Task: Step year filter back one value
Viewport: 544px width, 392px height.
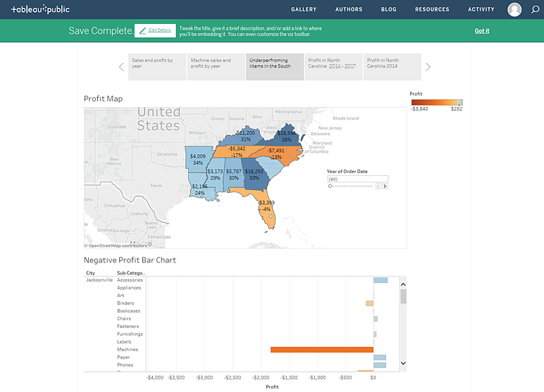Action: click(378, 186)
